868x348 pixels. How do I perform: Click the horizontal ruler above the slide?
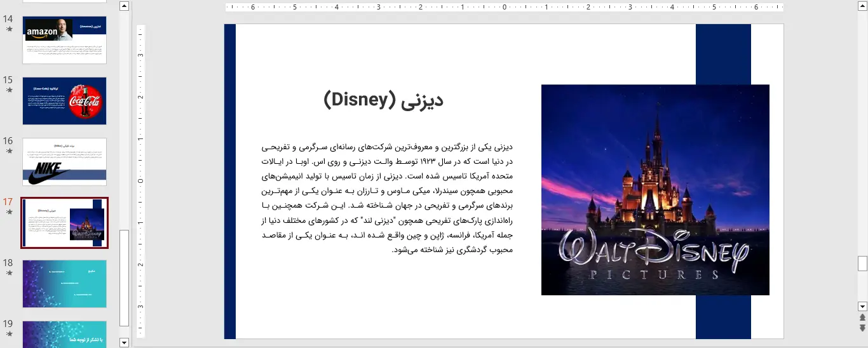[x=504, y=8]
